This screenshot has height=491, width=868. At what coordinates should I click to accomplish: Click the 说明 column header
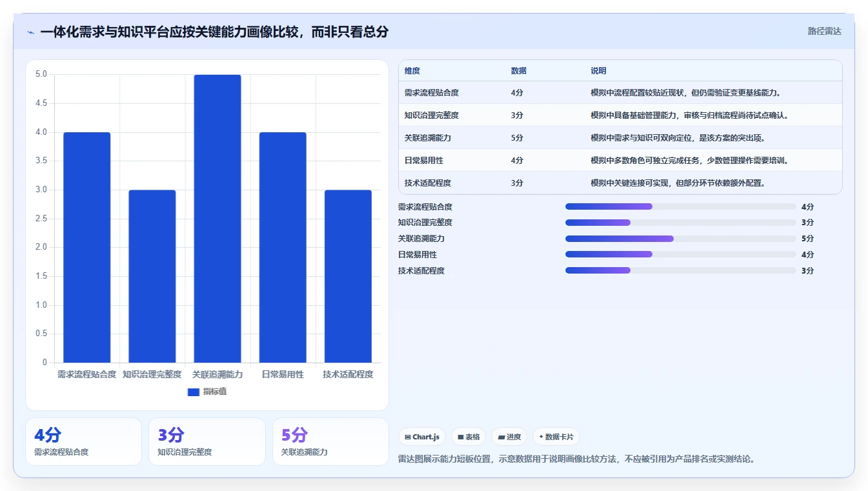coord(598,71)
